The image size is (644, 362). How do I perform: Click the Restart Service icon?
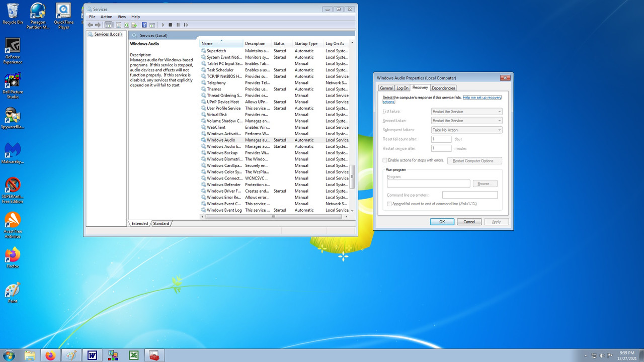pos(186,25)
